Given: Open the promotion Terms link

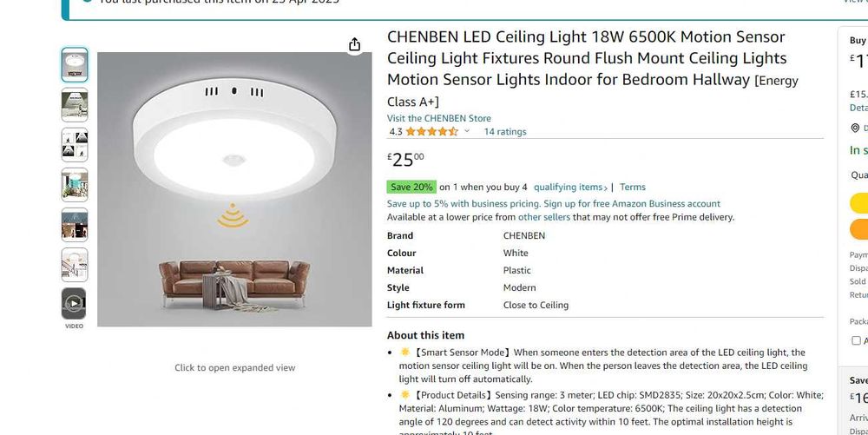Looking at the screenshot, I should point(632,187).
